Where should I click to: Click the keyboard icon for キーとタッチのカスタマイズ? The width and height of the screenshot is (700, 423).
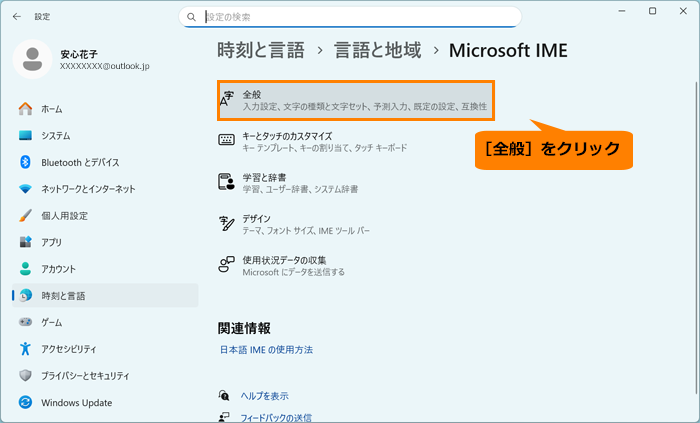[x=226, y=140]
